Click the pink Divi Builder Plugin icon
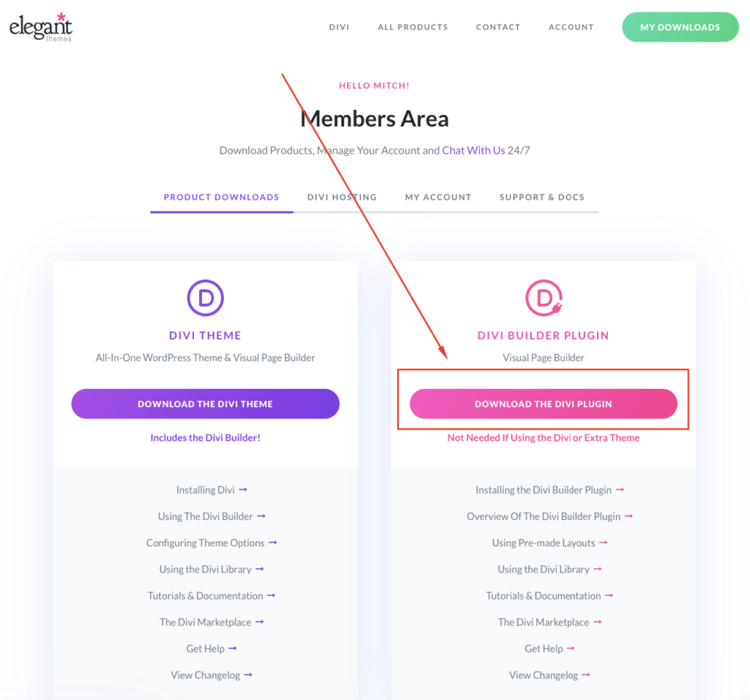 (x=543, y=298)
